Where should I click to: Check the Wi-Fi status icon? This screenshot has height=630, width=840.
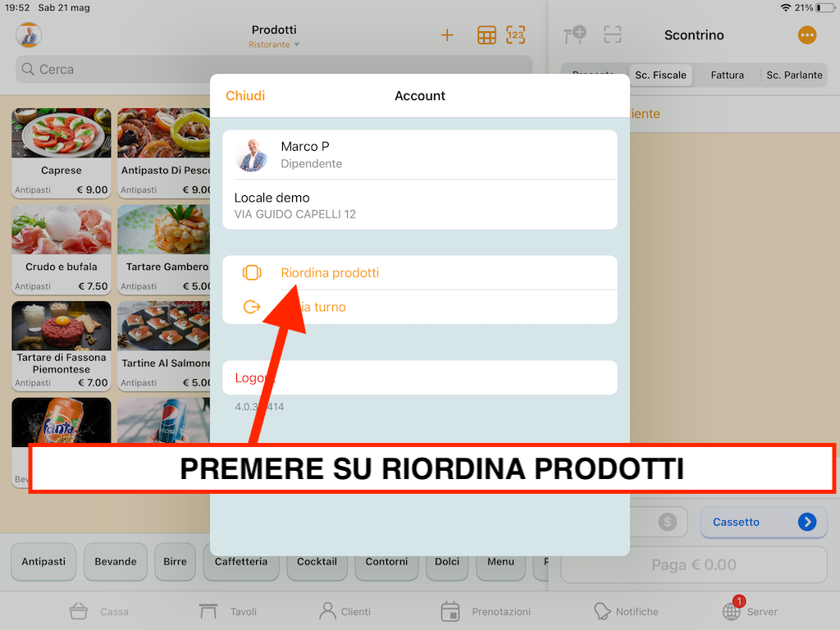coord(785,7)
